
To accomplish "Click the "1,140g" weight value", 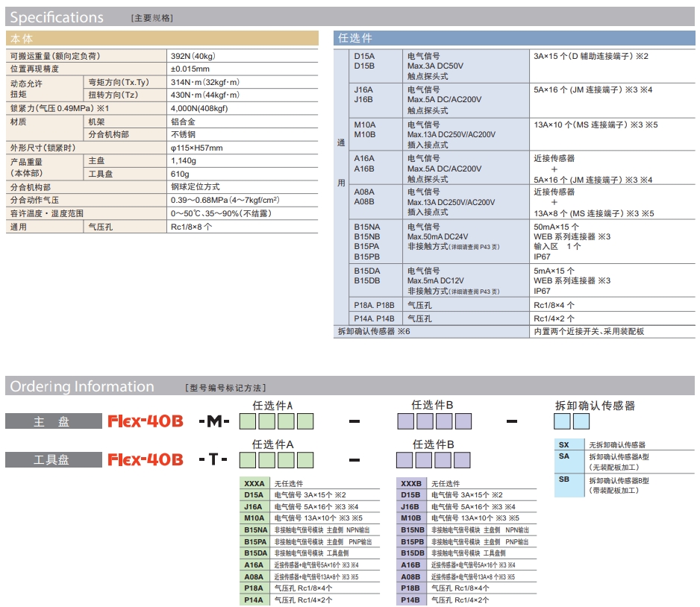I will click(x=184, y=161).
